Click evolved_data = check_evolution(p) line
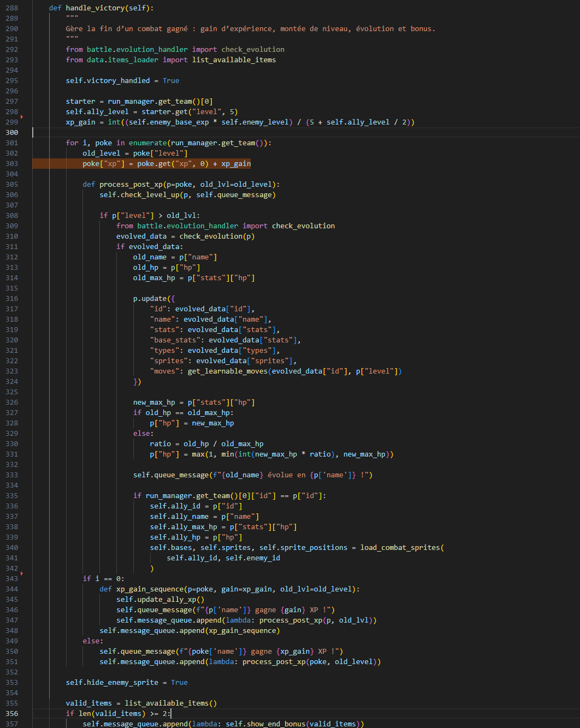Image resolution: width=580 pixels, height=728 pixels. [185, 236]
